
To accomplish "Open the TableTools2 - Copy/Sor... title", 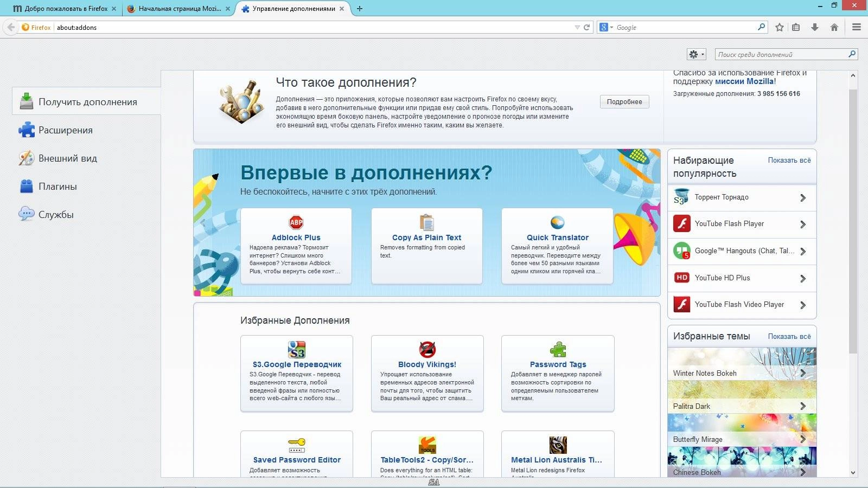I will (427, 460).
